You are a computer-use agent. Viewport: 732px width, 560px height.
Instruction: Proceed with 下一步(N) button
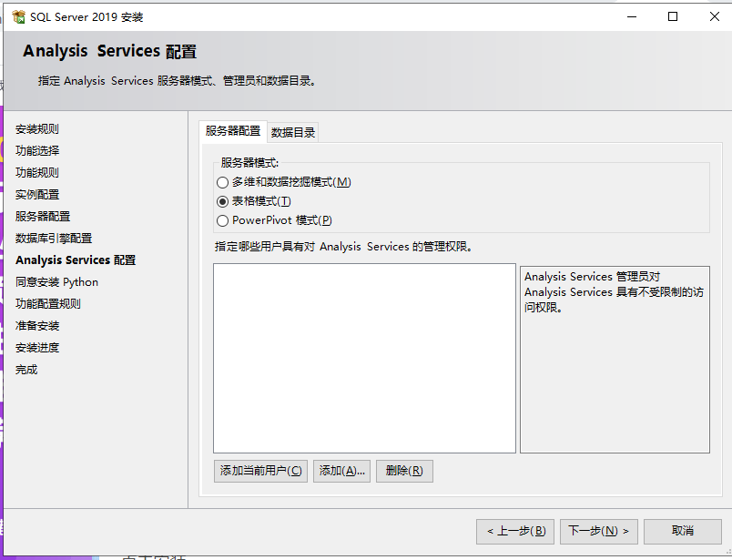[x=598, y=532]
